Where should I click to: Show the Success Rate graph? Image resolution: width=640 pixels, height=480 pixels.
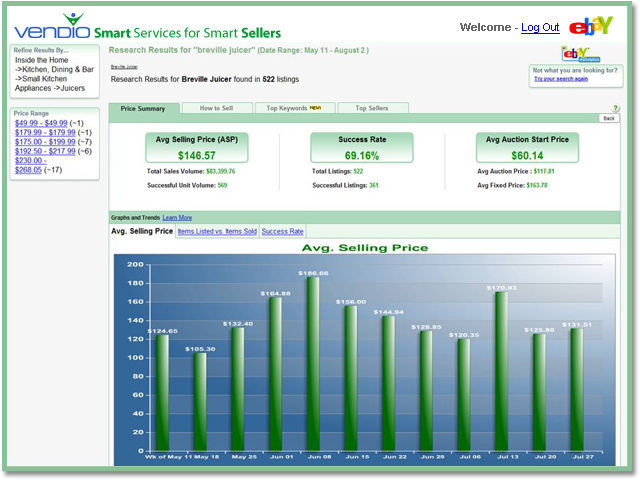pos(282,231)
